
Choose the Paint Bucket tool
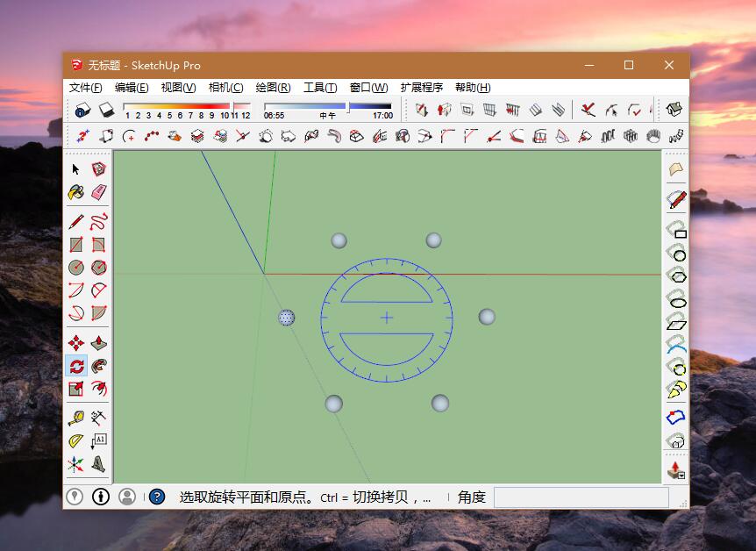(x=75, y=192)
